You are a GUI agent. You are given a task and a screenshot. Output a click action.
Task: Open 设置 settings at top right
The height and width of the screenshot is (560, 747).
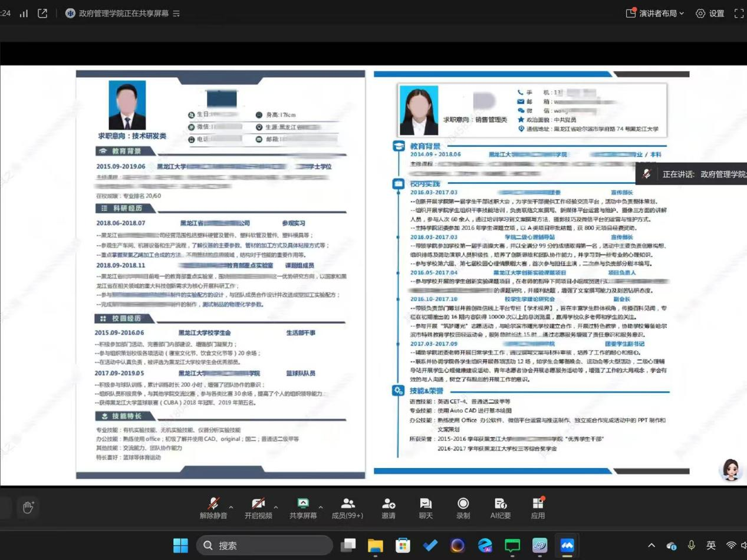[x=710, y=13]
